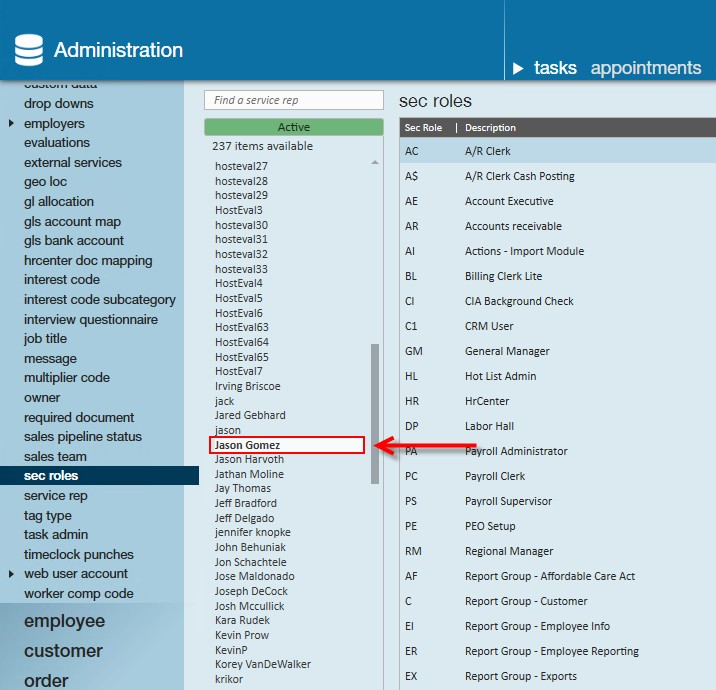Select Jeff Bradford from the list
The width and height of the screenshot is (716, 690).
coord(246,503)
